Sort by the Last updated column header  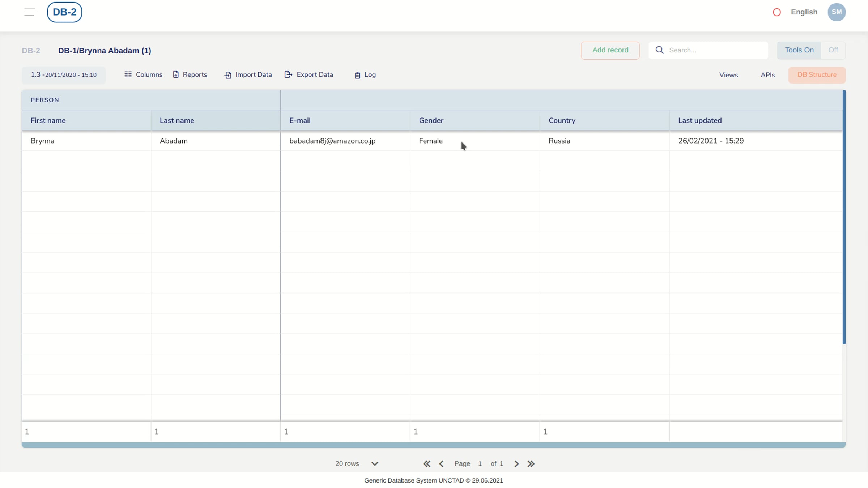(x=756, y=120)
